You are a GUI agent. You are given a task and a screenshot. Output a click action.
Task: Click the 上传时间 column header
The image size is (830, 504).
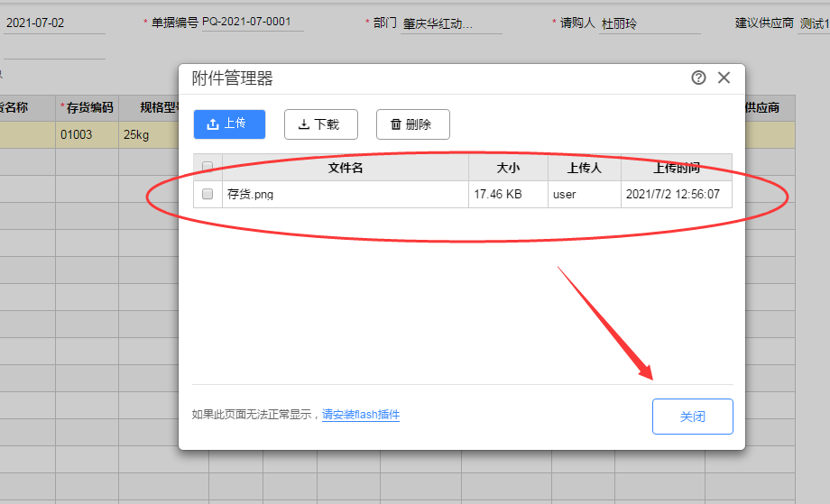tap(677, 168)
